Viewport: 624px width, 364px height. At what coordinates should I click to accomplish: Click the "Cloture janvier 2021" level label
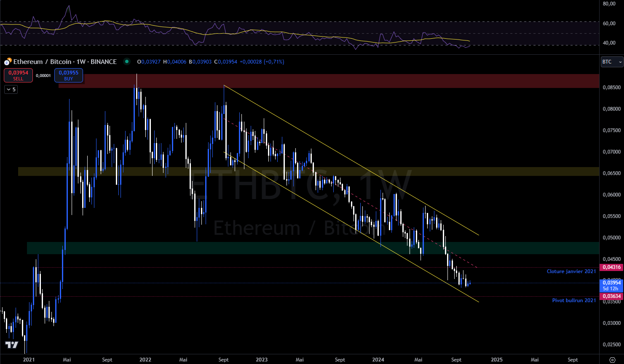(x=572, y=271)
